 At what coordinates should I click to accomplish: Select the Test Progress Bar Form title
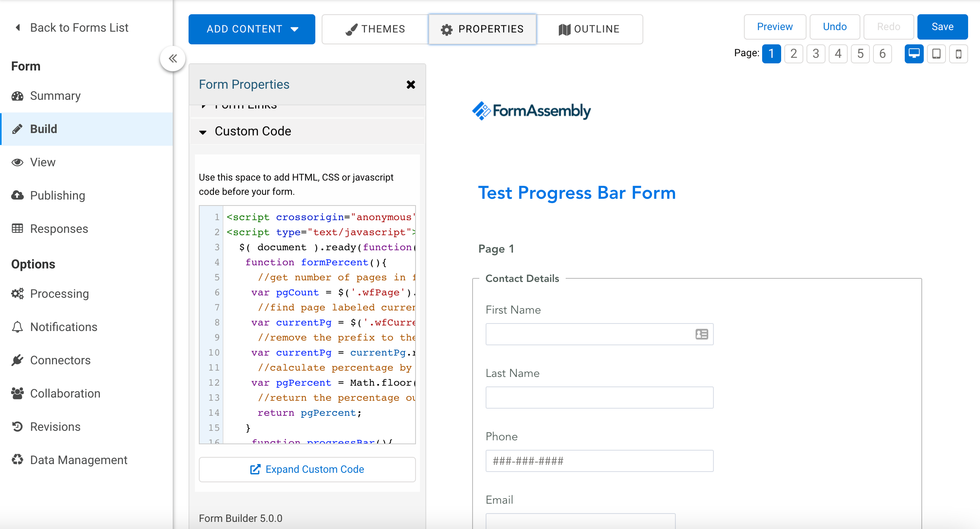coord(577,193)
